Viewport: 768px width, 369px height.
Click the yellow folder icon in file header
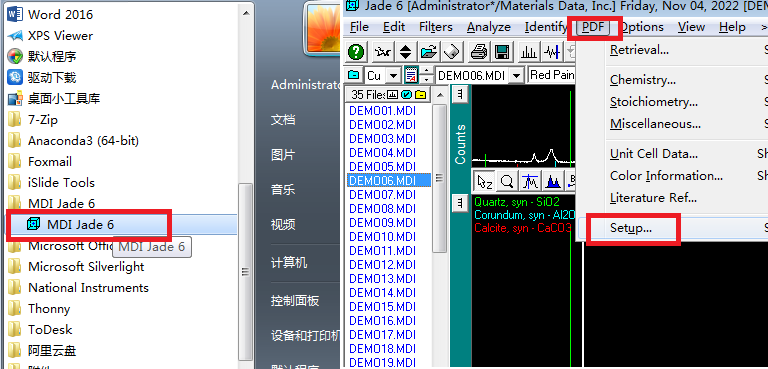(x=420, y=95)
